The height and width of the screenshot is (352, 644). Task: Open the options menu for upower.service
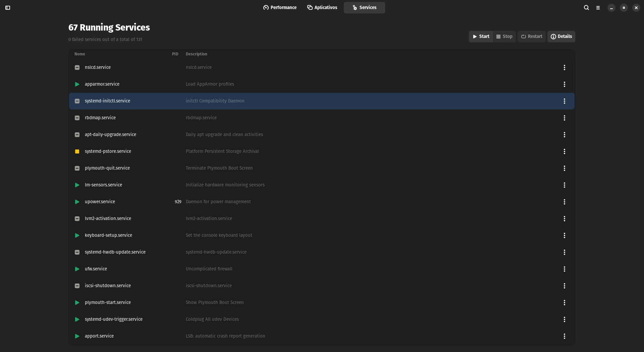[x=565, y=202]
